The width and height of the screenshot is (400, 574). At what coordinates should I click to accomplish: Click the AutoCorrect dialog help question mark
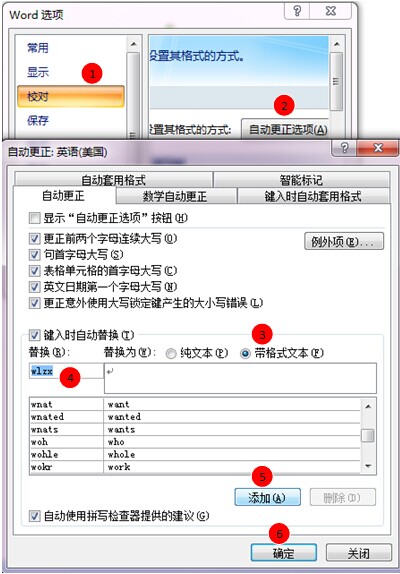344,148
